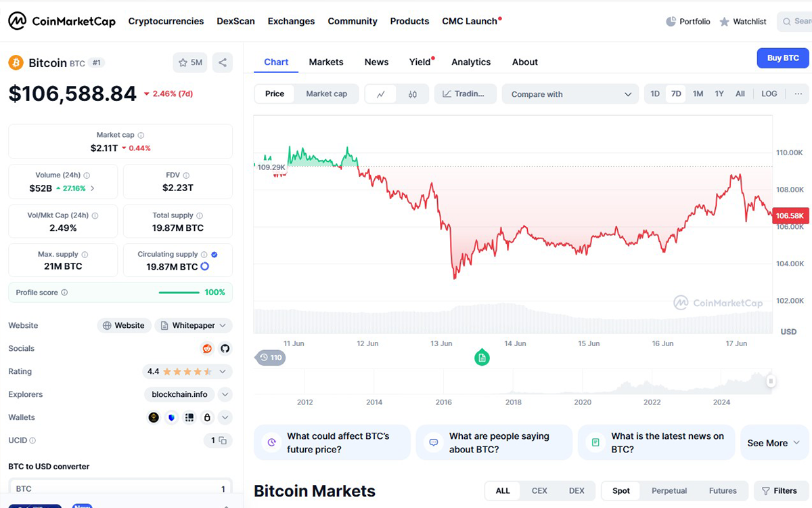Screen dimensions: 812x508
Task: Open TradingView chart button
Action: pyautogui.click(x=465, y=94)
